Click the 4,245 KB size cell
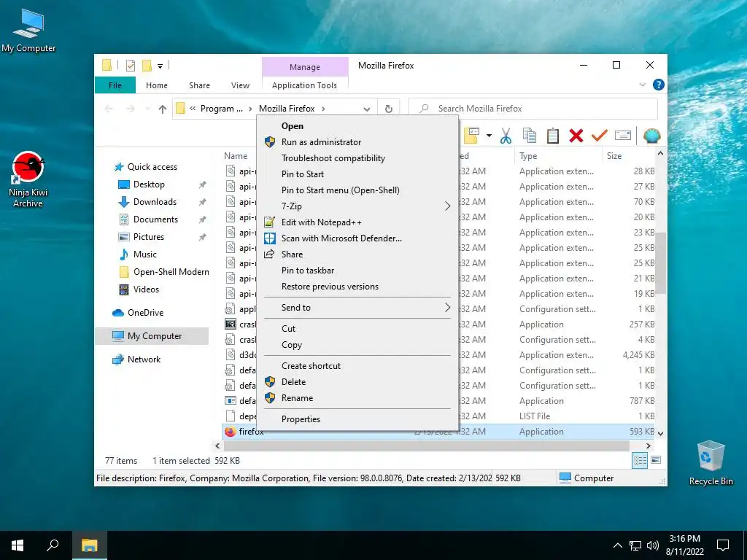 [638, 355]
